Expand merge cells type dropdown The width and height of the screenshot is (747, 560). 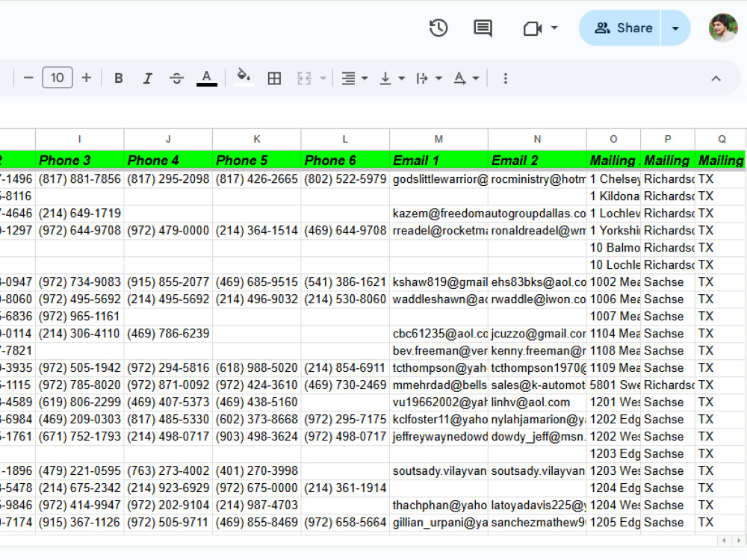point(323,78)
